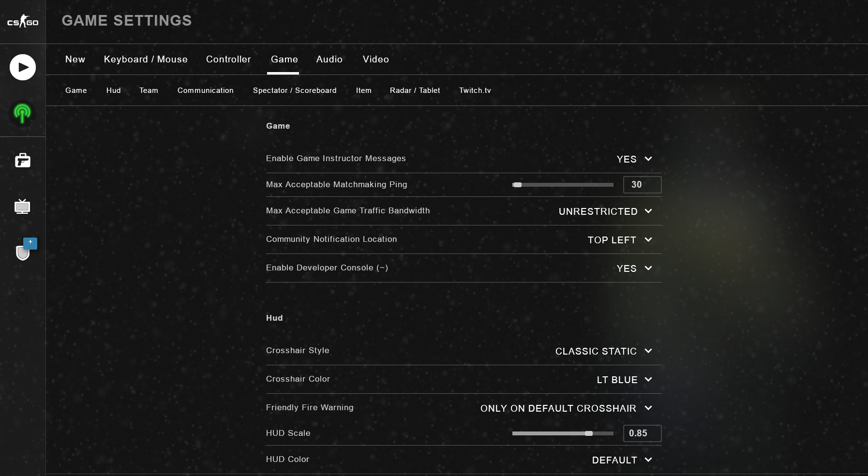
Task: Pick a different Crosshair Color
Action: [624, 380]
